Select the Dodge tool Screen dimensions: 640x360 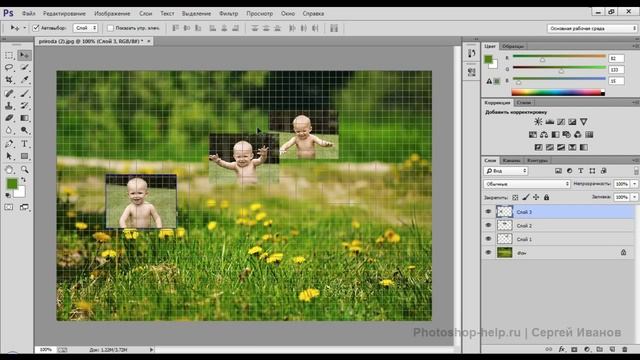coord(24,130)
